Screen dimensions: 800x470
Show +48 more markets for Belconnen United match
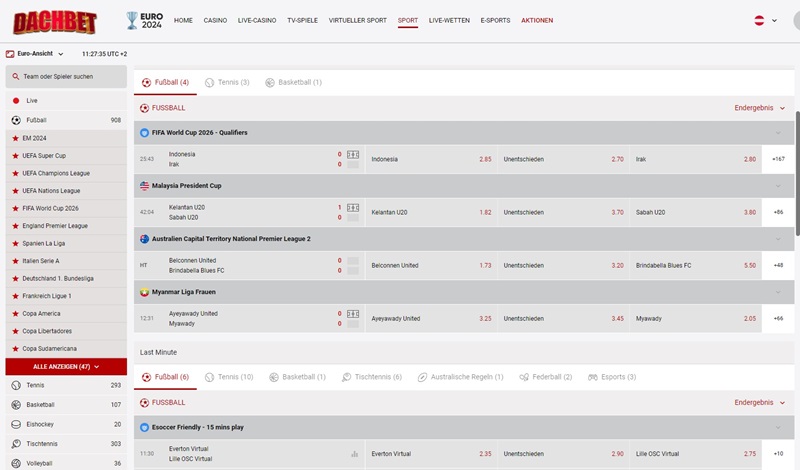pyautogui.click(x=778, y=265)
